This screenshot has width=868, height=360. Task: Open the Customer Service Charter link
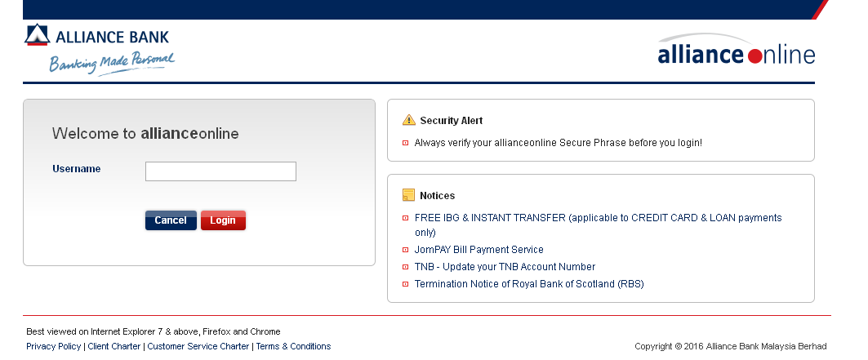(x=198, y=346)
